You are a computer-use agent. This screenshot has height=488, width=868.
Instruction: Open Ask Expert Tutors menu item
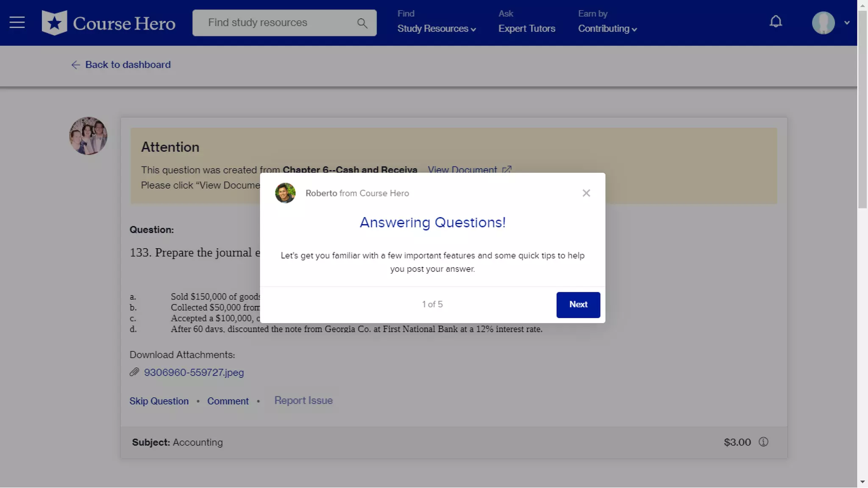526,28
